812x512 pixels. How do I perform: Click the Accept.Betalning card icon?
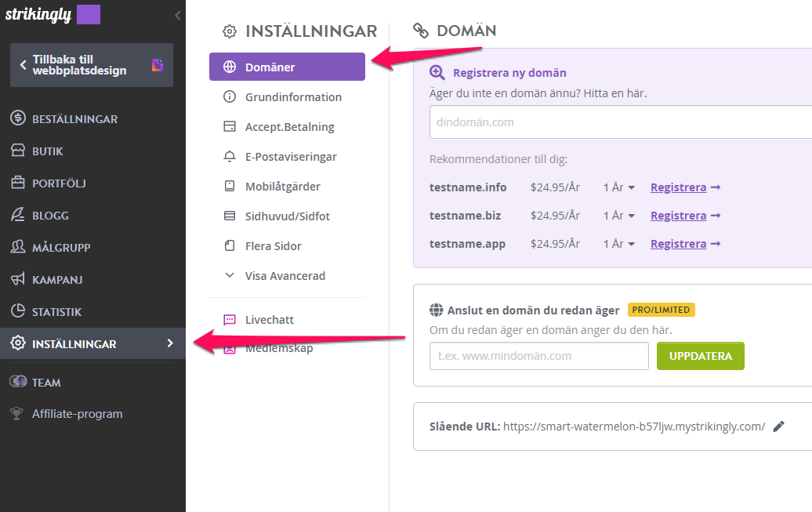(x=230, y=126)
